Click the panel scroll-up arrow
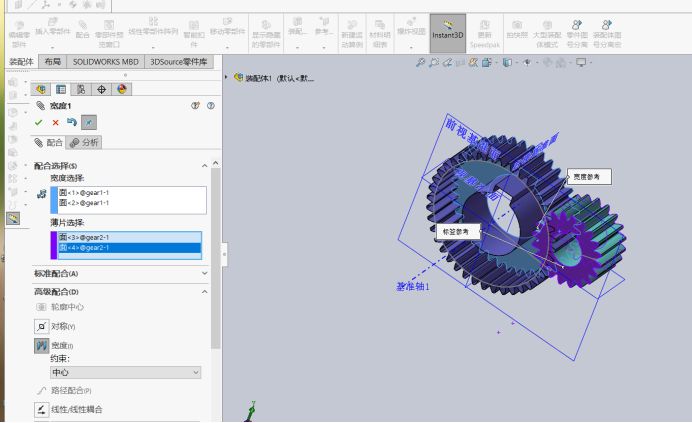Screen dimensions: 692x423 [x=215, y=163]
